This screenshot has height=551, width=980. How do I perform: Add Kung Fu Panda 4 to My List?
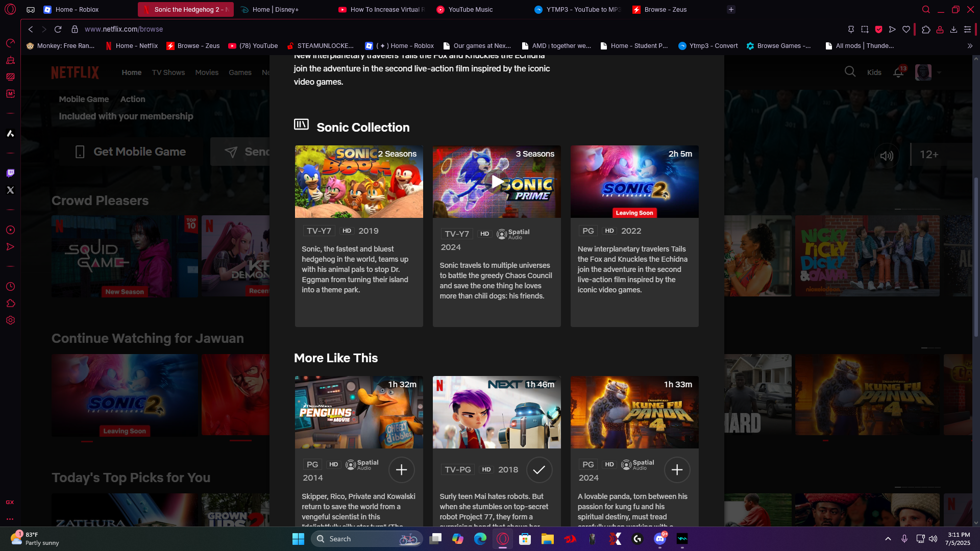click(x=677, y=470)
